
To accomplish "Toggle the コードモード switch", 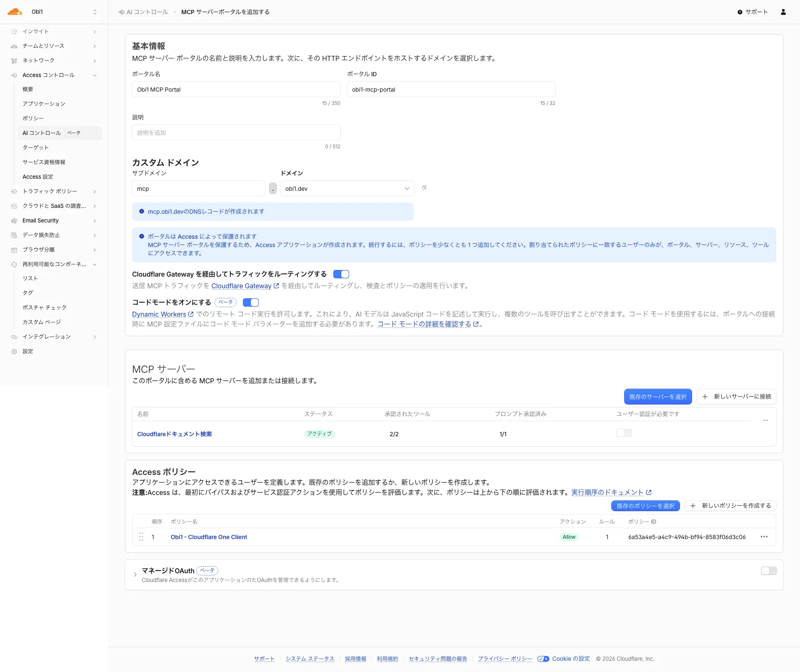I will click(x=251, y=302).
